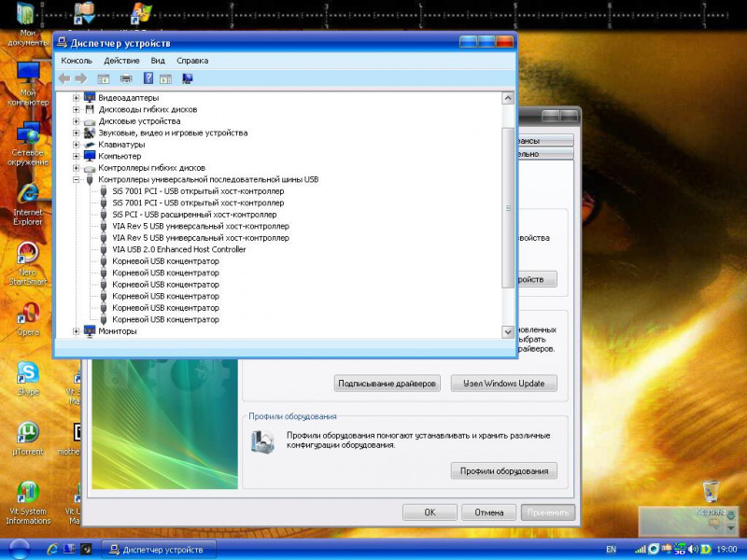The height and width of the screenshot is (560, 747).
Task: Scan for hardware changes via monitor icon
Action: [188, 78]
